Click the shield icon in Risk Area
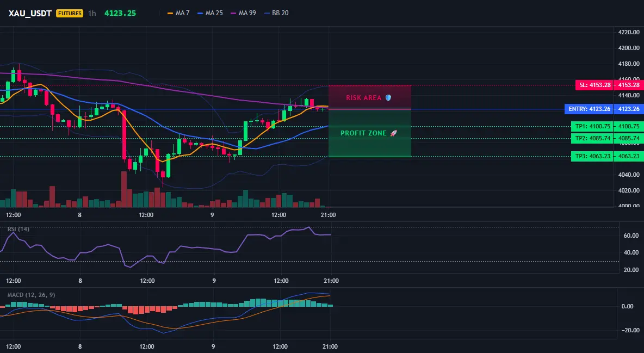This screenshot has height=353, width=644. coord(388,98)
